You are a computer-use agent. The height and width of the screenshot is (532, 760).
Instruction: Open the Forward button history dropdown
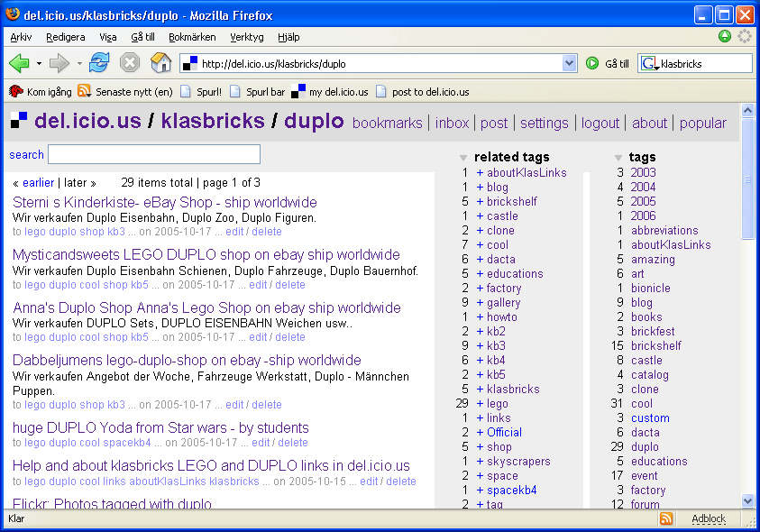79,63
